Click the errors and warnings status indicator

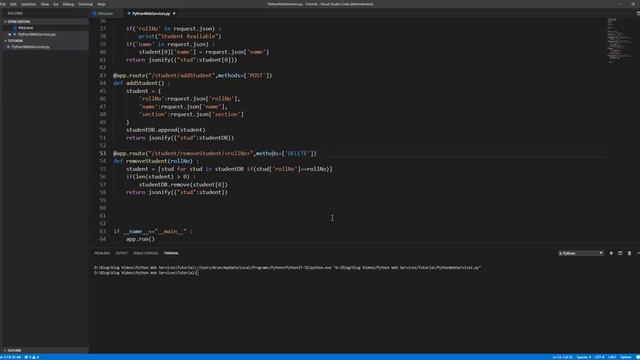click(x=31, y=357)
